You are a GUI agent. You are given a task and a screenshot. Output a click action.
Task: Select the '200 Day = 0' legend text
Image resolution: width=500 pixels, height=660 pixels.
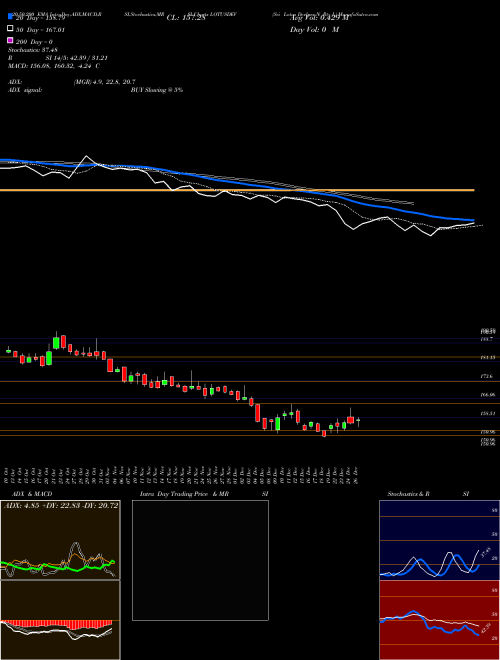pyautogui.click(x=35, y=42)
